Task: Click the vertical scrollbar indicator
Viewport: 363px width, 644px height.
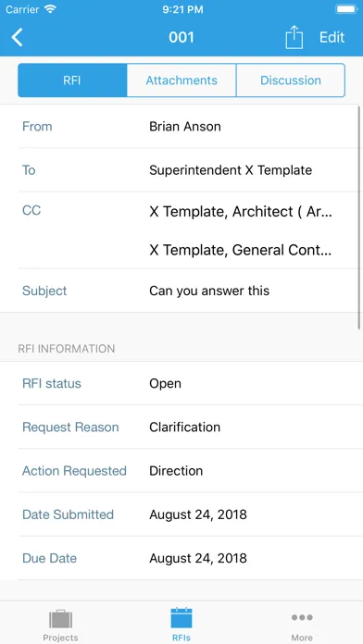Action: pos(359,217)
